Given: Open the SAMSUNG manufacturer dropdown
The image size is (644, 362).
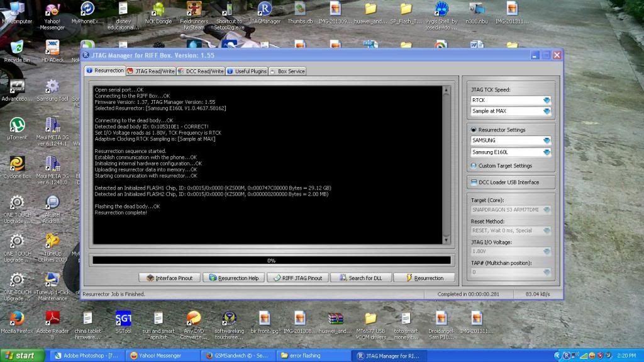Looking at the screenshot, I should click(x=547, y=140).
